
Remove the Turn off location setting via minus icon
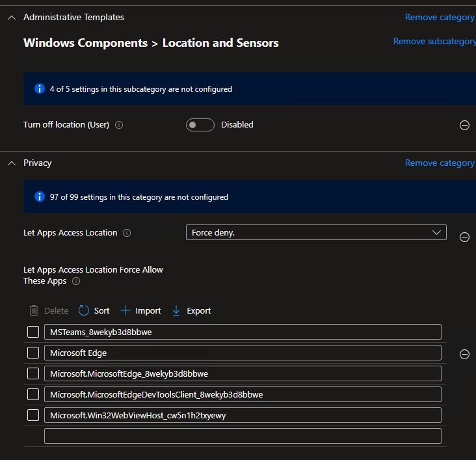(464, 126)
